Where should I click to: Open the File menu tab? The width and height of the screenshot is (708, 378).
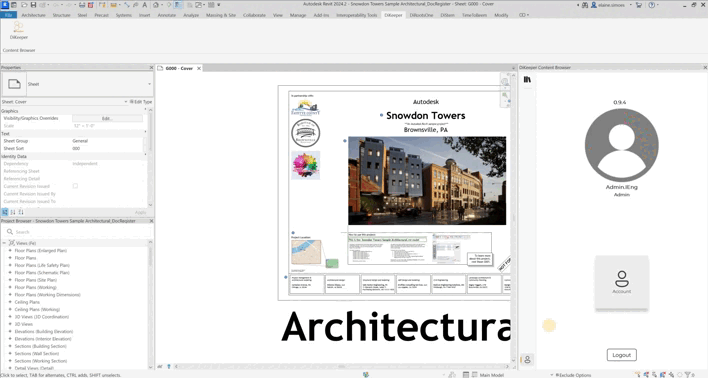pyautogui.click(x=9, y=15)
